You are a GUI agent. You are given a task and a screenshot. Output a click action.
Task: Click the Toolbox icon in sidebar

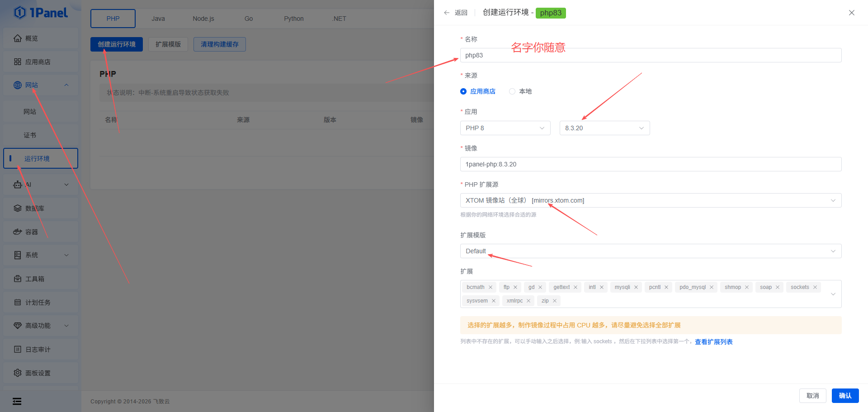(x=18, y=279)
